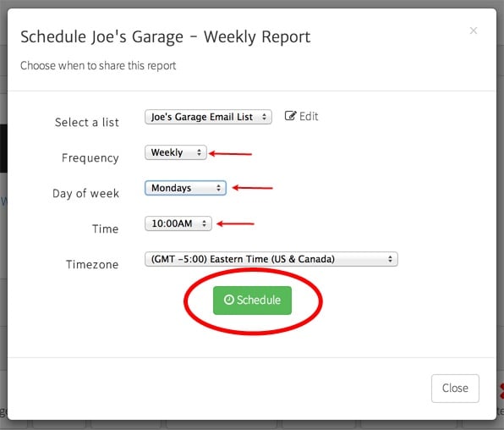Open the Select a list dropdown
Image resolution: width=504 pixels, height=430 pixels.
pyautogui.click(x=208, y=117)
